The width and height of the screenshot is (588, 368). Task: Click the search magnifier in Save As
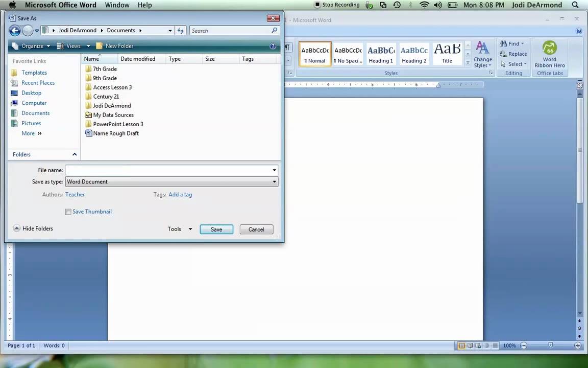coord(275,31)
